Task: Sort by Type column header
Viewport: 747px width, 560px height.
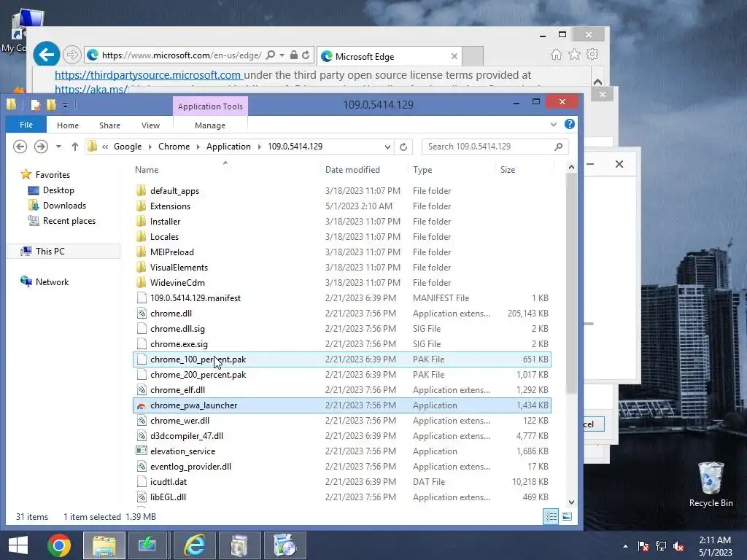Action: pos(422,169)
